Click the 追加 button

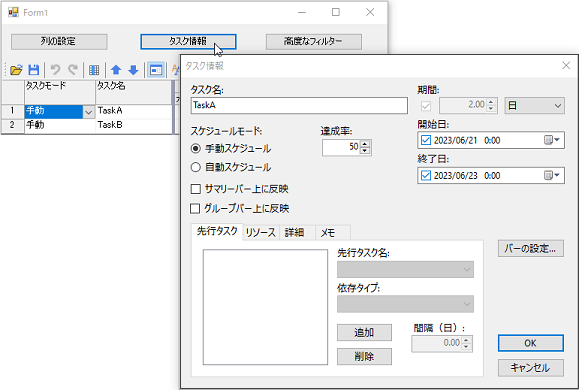[364, 333]
